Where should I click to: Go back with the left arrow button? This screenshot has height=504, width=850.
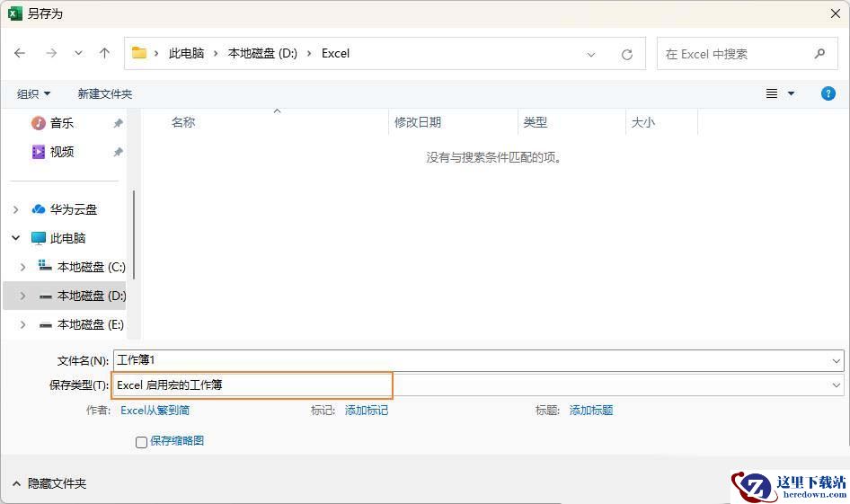(20, 53)
